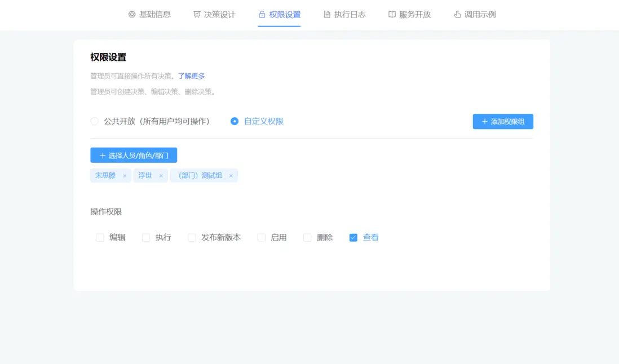Viewport: 619px width, 364px height.
Task: Click the x icon on 宋思滕 tag
Action: 124,175
